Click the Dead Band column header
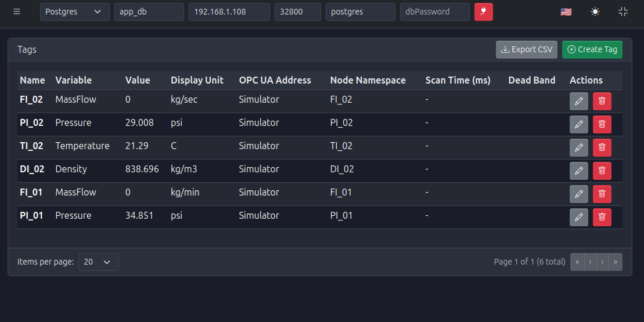This screenshot has width=644, height=322. (532, 81)
